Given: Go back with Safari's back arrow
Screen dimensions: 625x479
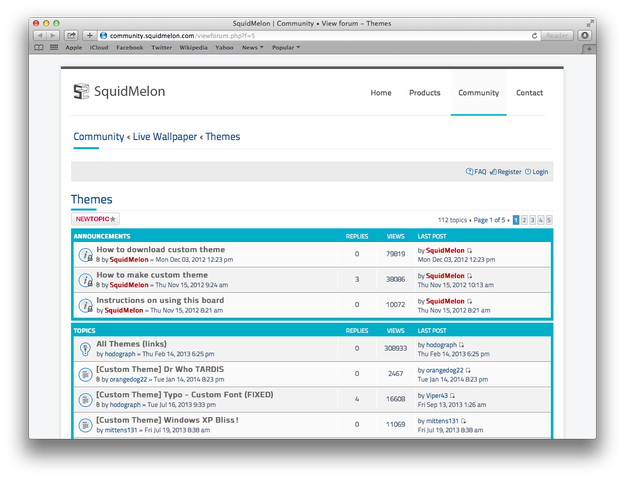Looking at the screenshot, I should tap(40, 35).
